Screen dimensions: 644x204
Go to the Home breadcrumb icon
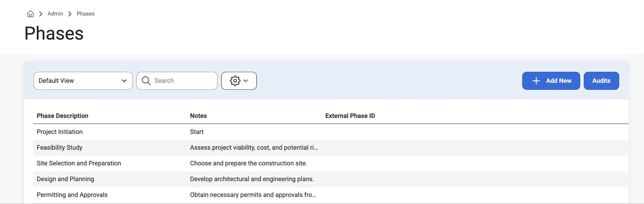click(30, 14)
